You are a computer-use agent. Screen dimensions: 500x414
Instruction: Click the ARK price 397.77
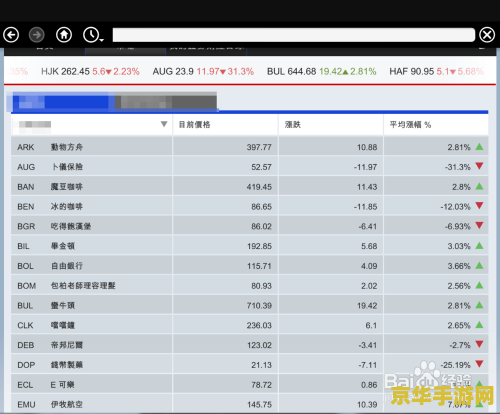click(259, 147)
